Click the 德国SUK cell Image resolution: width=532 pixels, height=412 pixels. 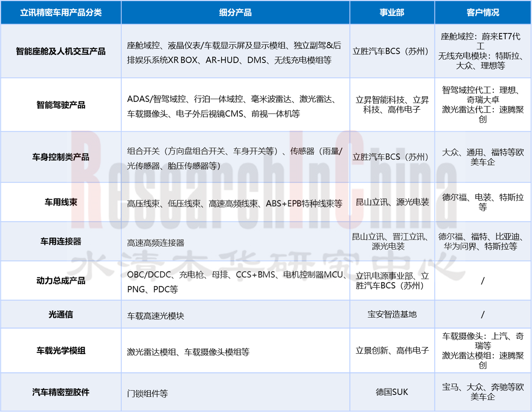[x=392, y=392]
